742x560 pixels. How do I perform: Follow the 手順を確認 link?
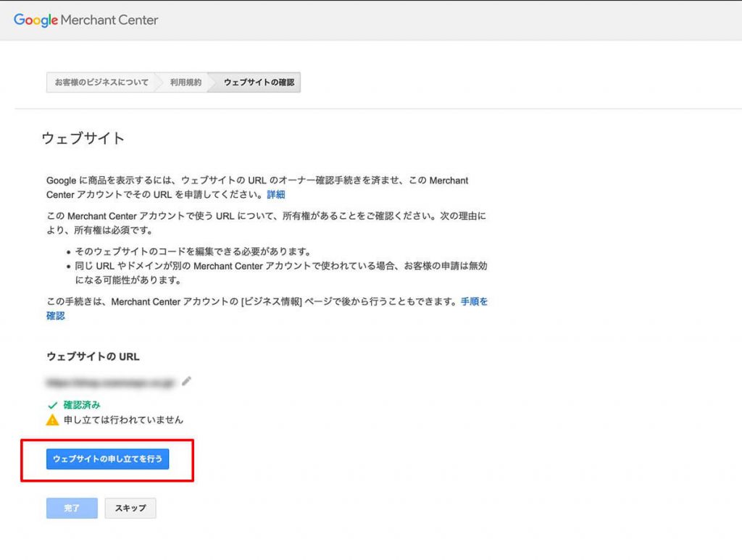[x=474, y=301]
